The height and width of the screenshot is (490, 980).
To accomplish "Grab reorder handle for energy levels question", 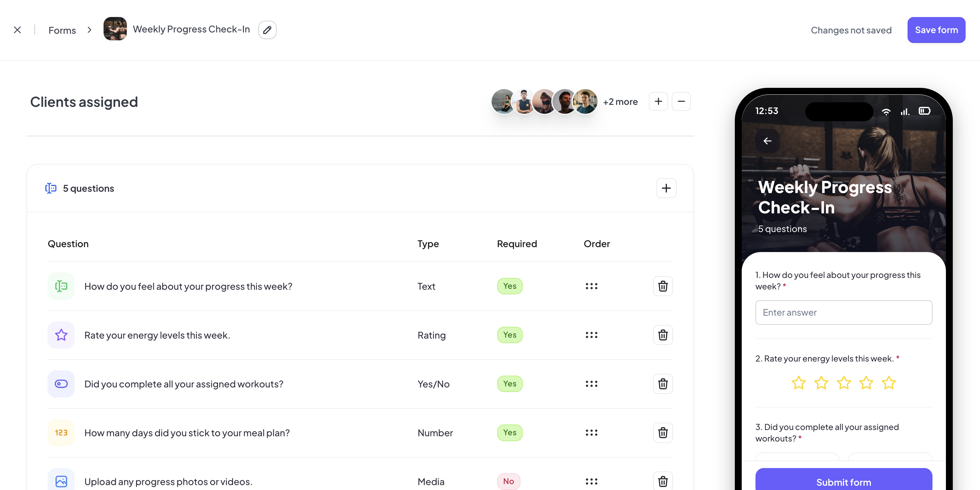I will 591,335.
